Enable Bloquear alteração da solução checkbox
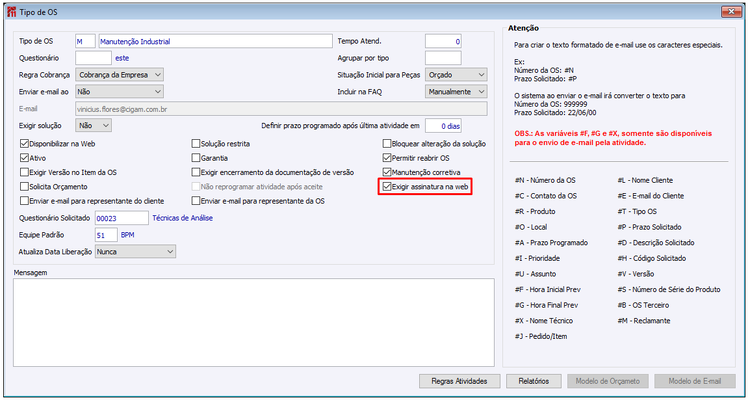The width and height of the screenshot is (750, 400). (x=387, y=144)
